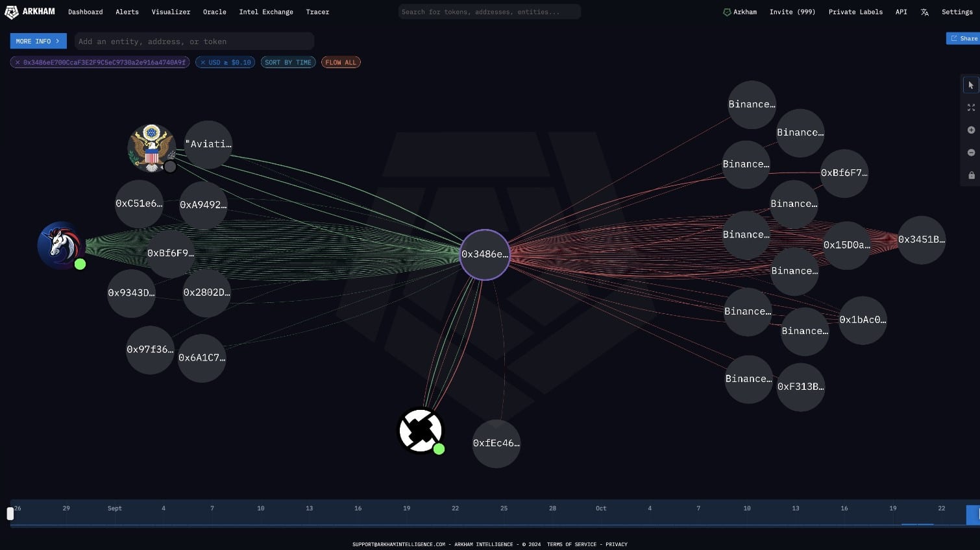Open the Tracer tool

pos(317,12)
